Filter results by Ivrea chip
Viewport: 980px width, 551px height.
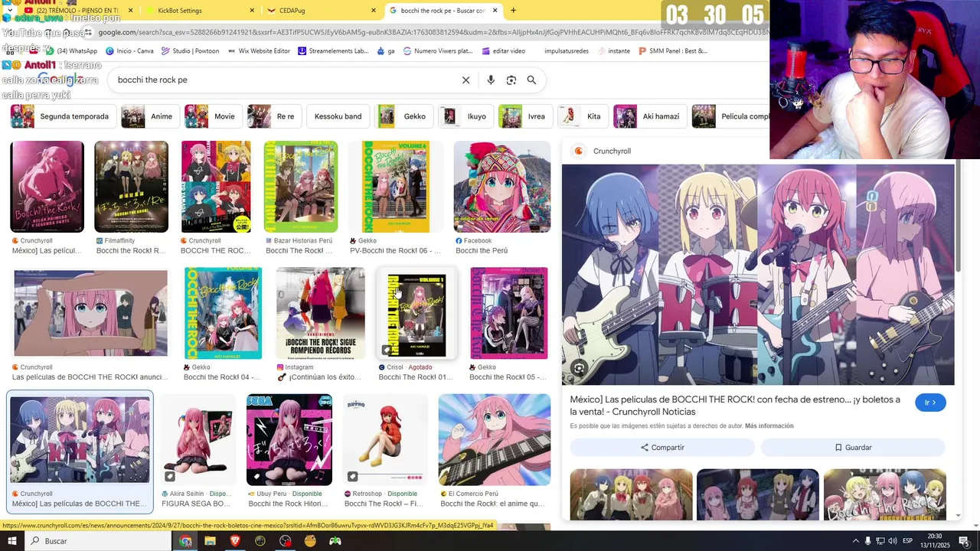coord(525,116)
